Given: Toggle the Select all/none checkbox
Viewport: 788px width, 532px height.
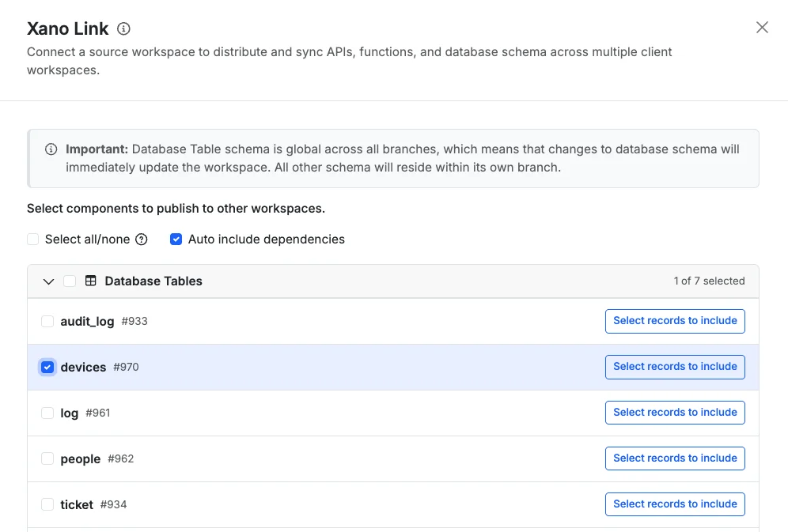Looking at the screenshot, I should 33,240.
